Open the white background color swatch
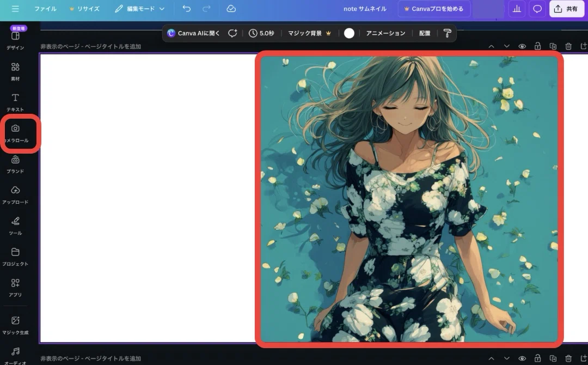This screenshot has width=588, height=365. click(x=349, y=33)
